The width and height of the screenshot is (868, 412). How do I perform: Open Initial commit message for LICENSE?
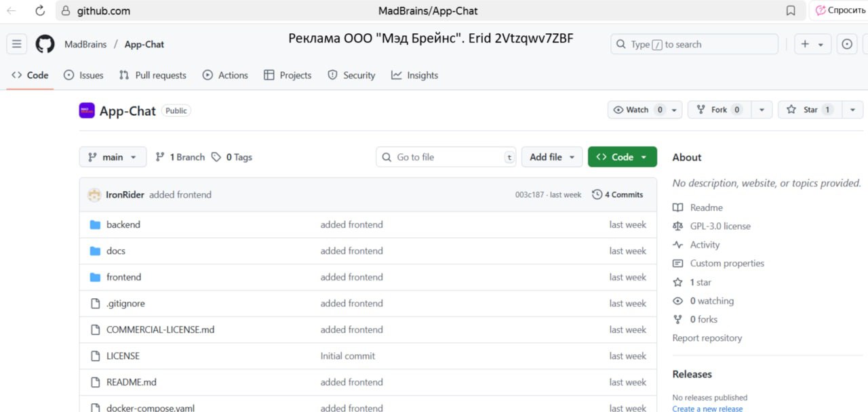348,356
